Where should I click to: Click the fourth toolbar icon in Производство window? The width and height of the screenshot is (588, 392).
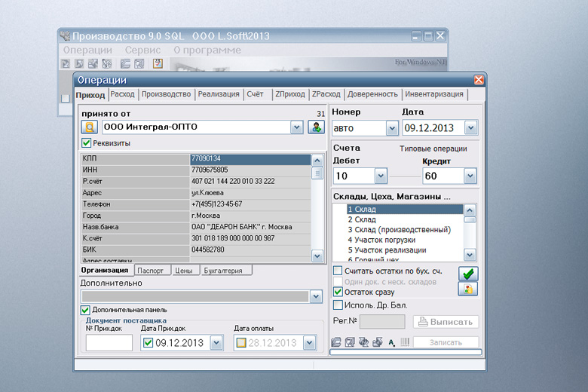point(107,64)
